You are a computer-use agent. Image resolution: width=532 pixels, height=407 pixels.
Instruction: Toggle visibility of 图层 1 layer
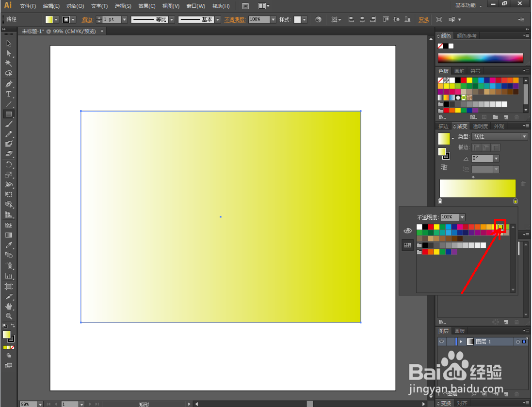(x=441, y=342)
